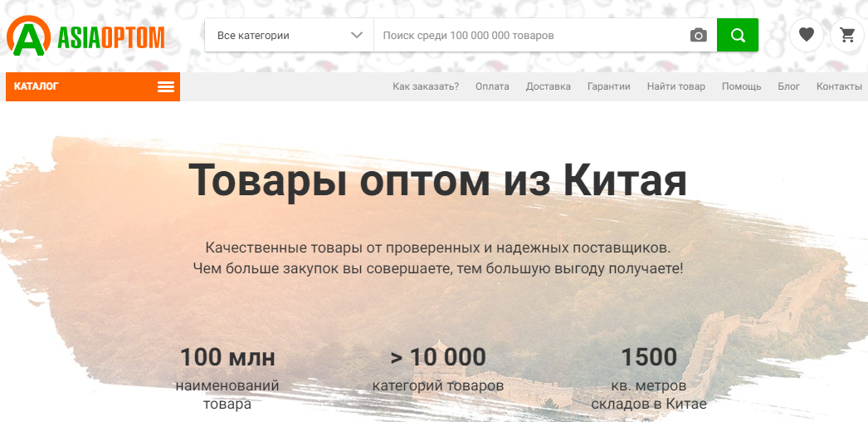Image resolution: width=868 pixels, height=422 pixels.
Task: Visit the Блог link
Action: coord(789,86)
